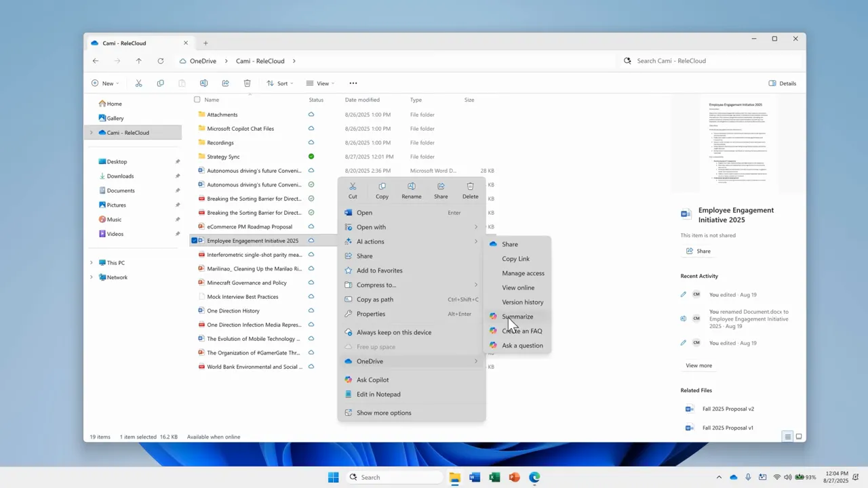Screen dimensions: 868x488
Task: Click Share in the context menu top row
Action: [441, 190]
